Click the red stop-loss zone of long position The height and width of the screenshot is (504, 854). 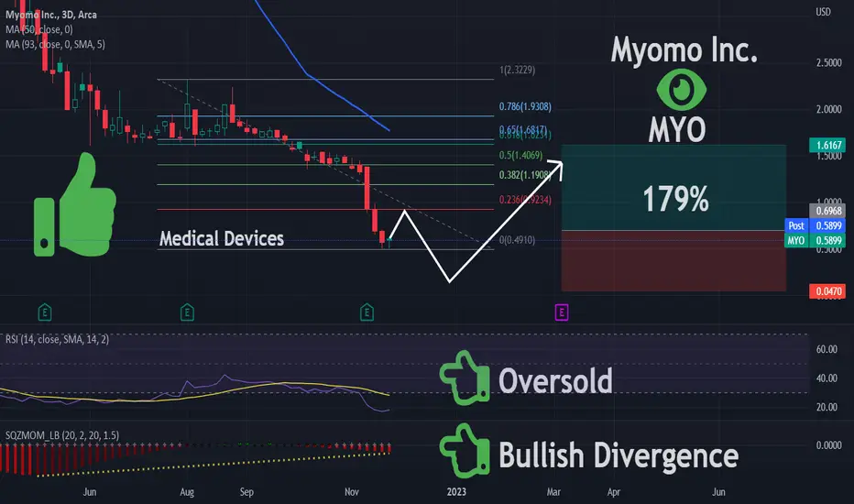[x=673, y=260]
